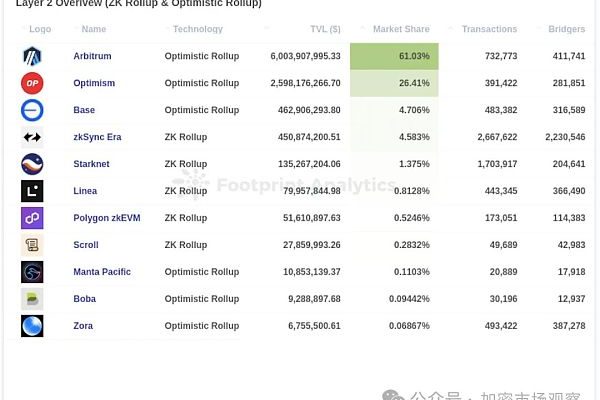The image size is (600, 400).
Task: Select the zkSync Era TVL value cell
Action: pyautogui.click(x=305, y=137)
